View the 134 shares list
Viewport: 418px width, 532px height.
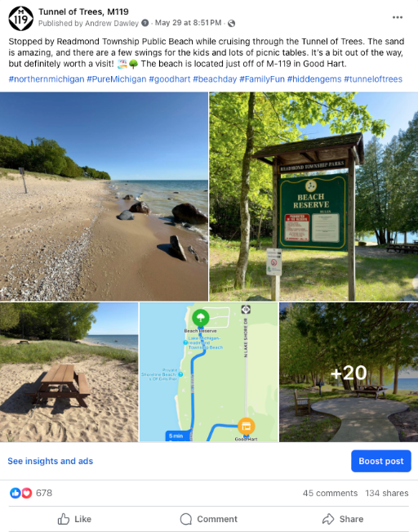coord(387,493)
